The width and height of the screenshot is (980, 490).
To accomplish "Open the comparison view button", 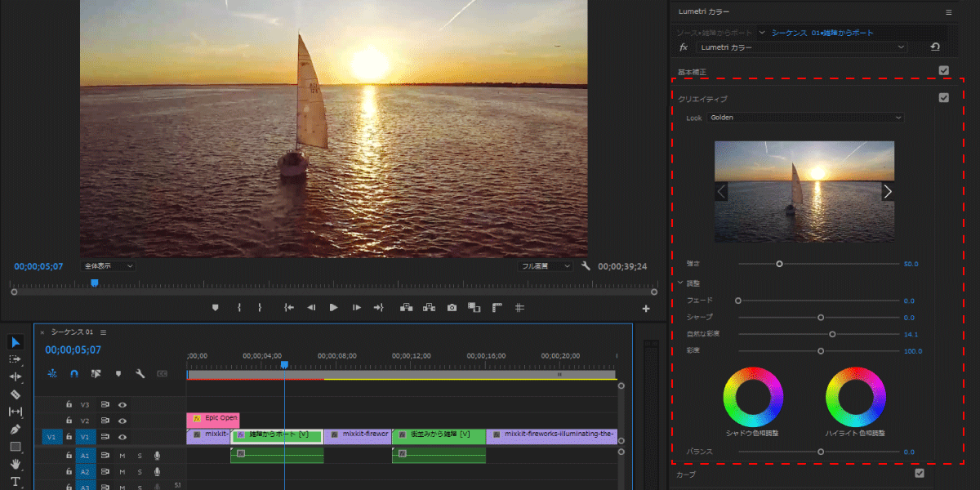I will coord(474,308).
